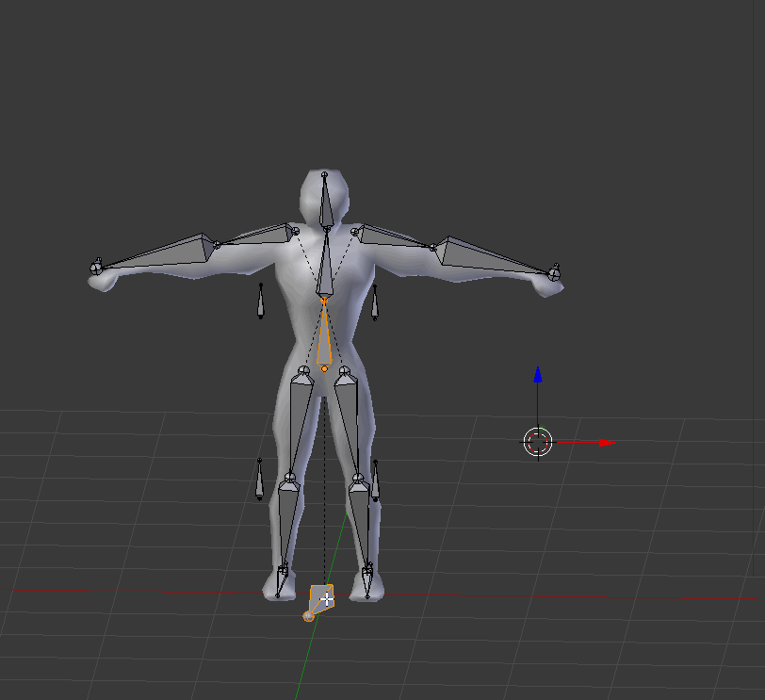The height and width of the screenshot is (700, 765).
Task: Select the small knee pole bone beside right leg
Action: [375, 480]
